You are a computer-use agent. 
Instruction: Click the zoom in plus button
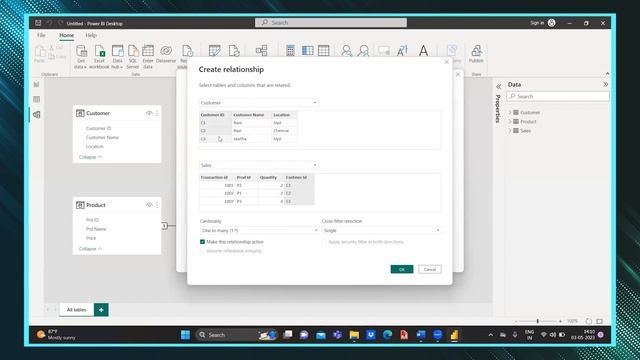[x=560, y=321]
